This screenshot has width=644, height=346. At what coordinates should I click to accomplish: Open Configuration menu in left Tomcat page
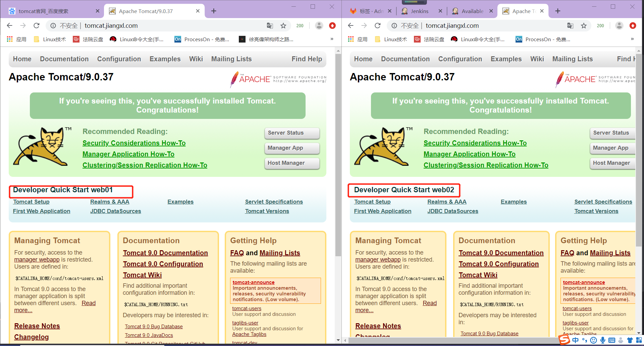(119, 59)
